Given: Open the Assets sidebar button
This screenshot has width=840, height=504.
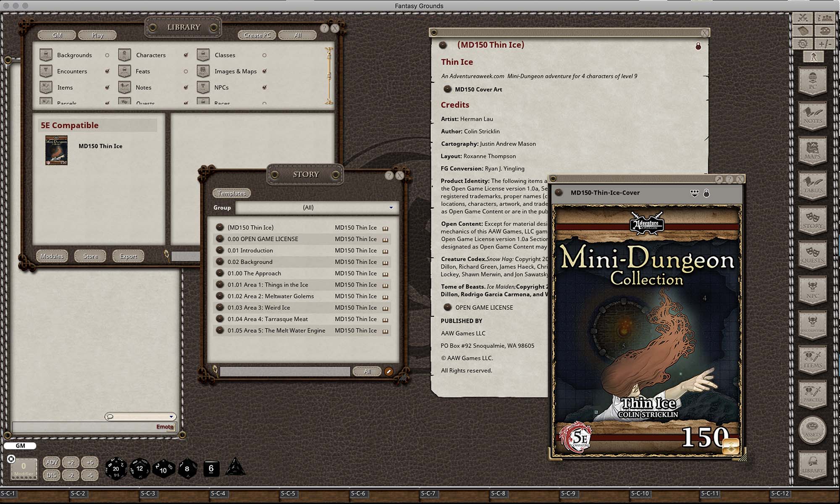Looking at the screenshot, I should tap(813, 430).
